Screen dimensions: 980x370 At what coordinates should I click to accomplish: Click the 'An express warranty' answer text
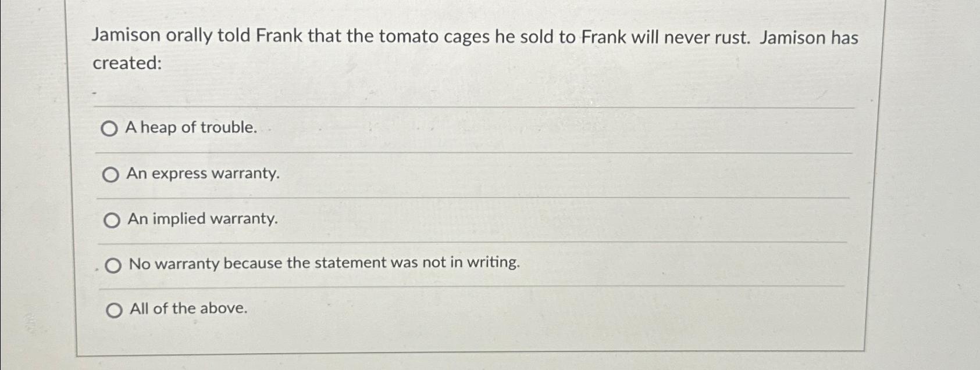click(x=204, y=173)
